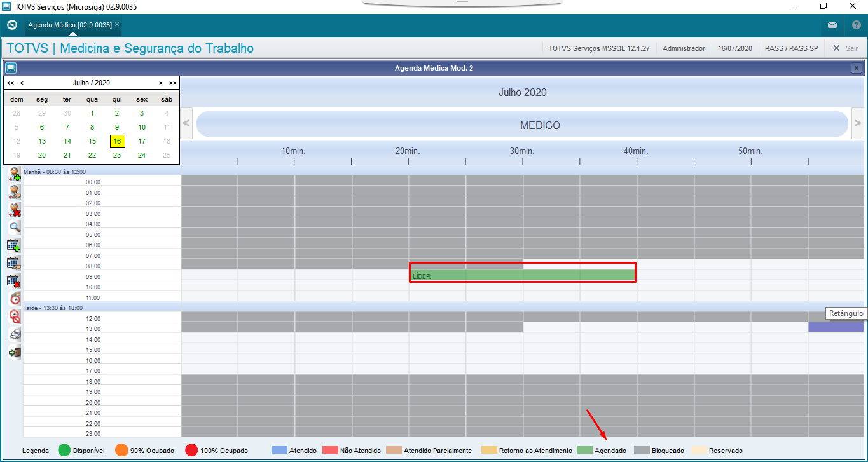Select day 7 in July calendar
Screen dimensions: 868x462
pyautogui.click(x=67, y=127)
